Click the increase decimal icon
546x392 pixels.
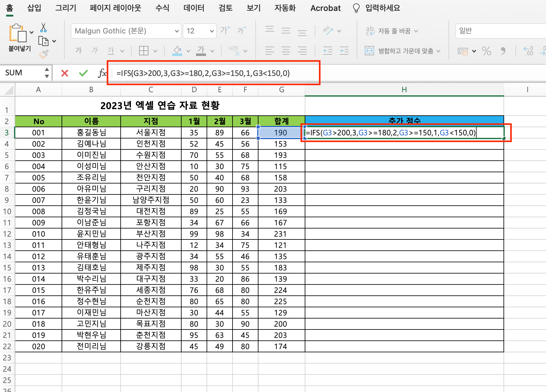(x=528, y=51)
